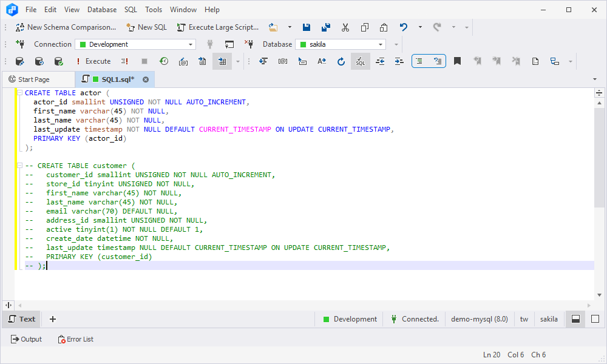Open the Tools menu

tap(154, 10)
